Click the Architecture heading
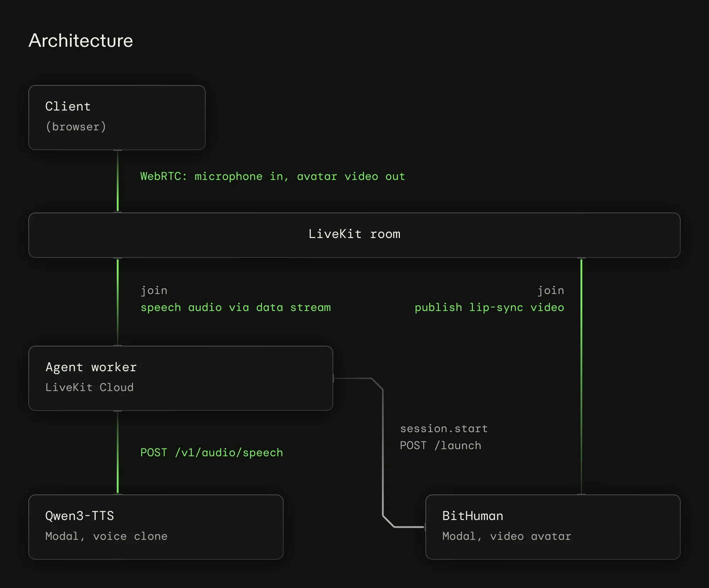The image size is (709, 588). pyautogui.click(x=81, y=40)
